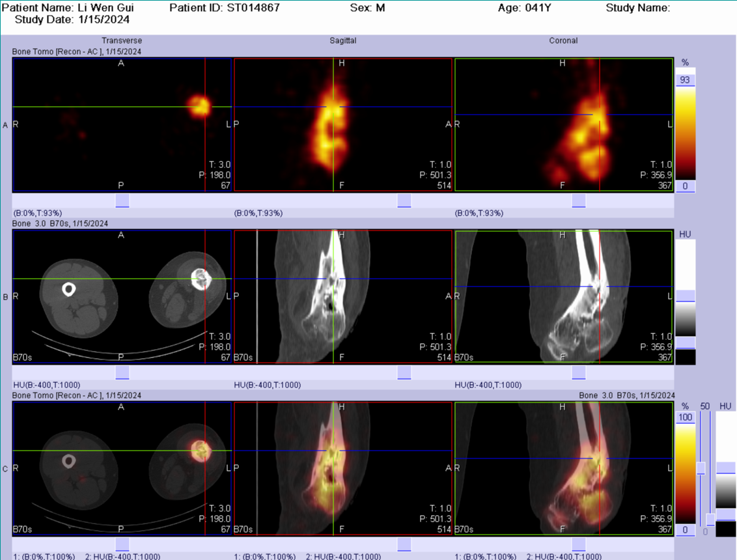Select the CT coronal ankle image viewport

click(x=563, y=296)
